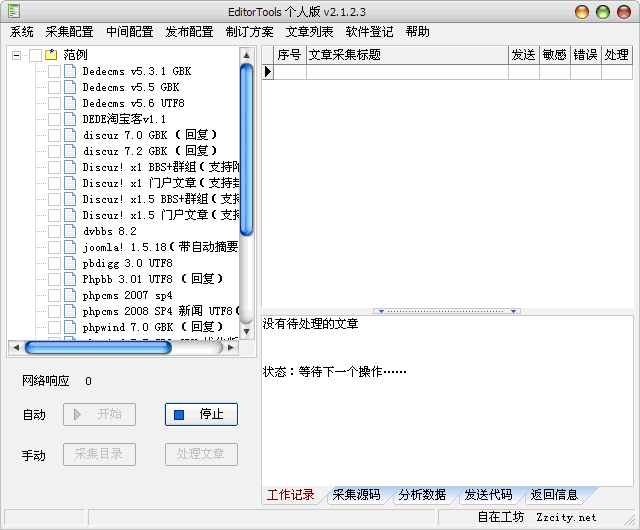Click document icon beside Dedecms v5.3.1 GBK
Viewport: 640px width, 530px height.
click(70, 71)
